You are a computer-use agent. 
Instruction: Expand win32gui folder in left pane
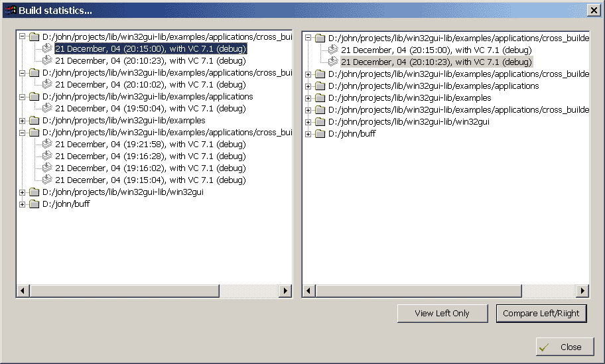click(x=23, y=192)
